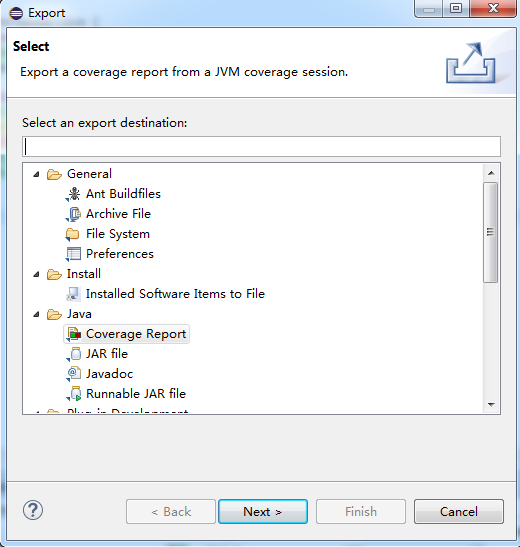Click the vertical scrollbar thumb
520x547 pixels.
point(491,232)
